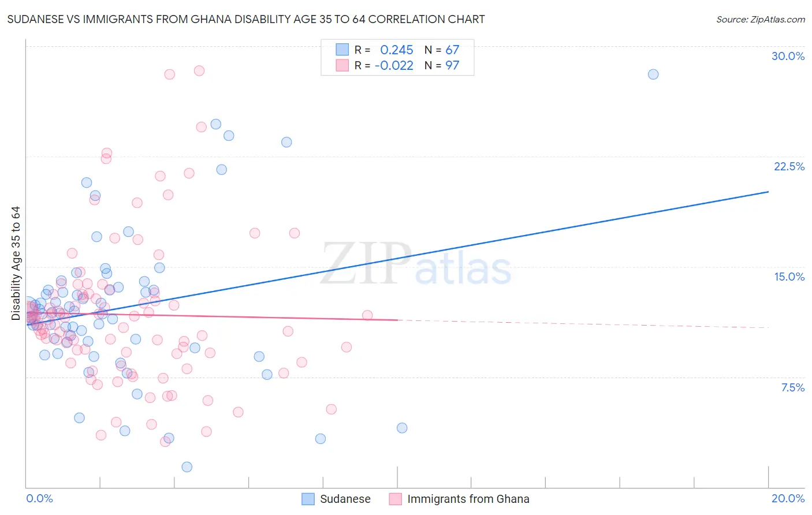
Task: Click the 22.5% y-axis label
Action: pyautogui.click(x=789, y=166)
